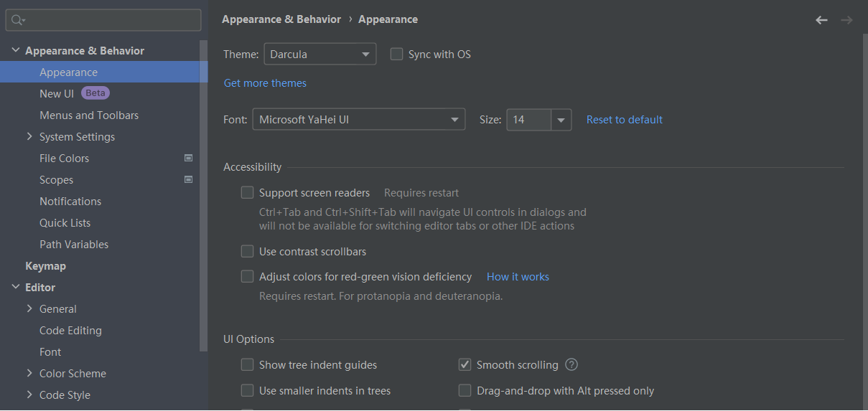This screenshot has width=868, height=411.
Task: Open the Theme dropdown
Action: point(320,54)
